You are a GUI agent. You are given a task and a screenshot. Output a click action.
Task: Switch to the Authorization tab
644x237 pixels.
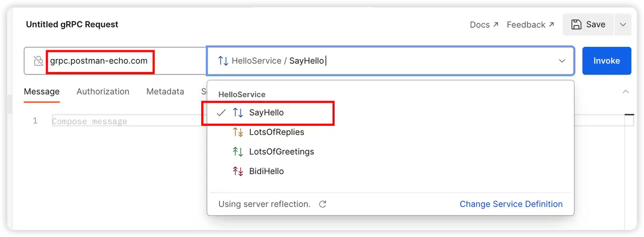point(103,92)
